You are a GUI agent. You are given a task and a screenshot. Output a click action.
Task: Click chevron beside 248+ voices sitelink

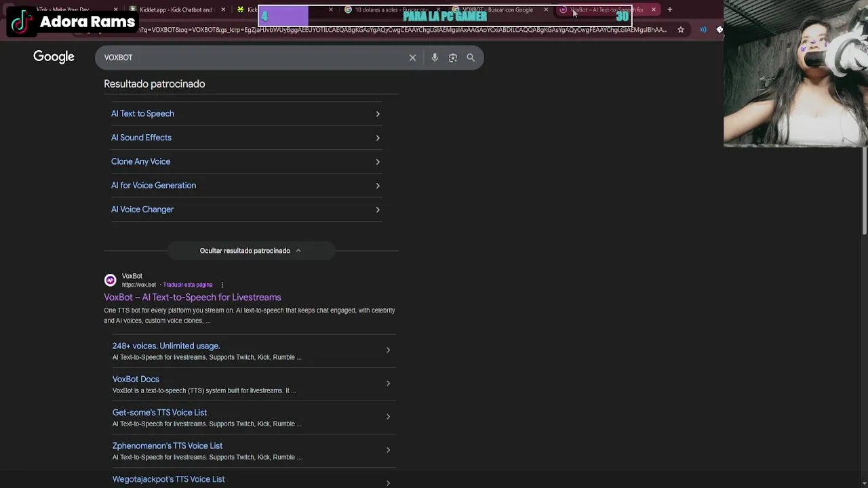pyautogui.click(x=388, y=350)
